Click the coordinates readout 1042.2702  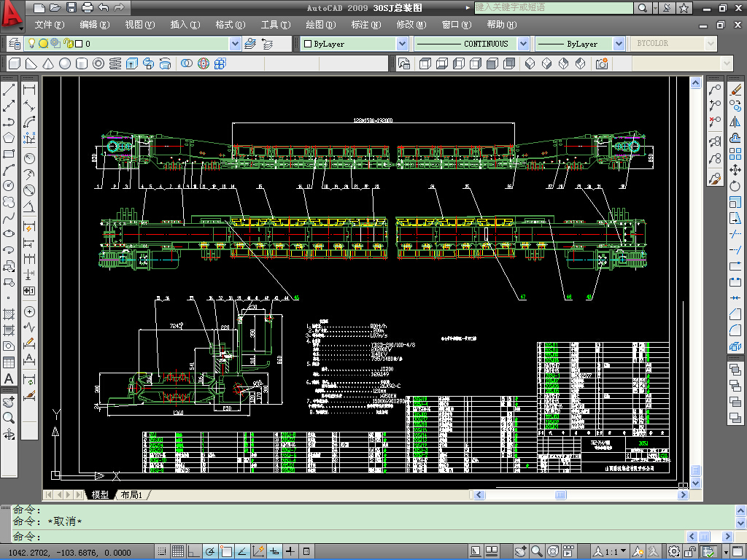69,553
